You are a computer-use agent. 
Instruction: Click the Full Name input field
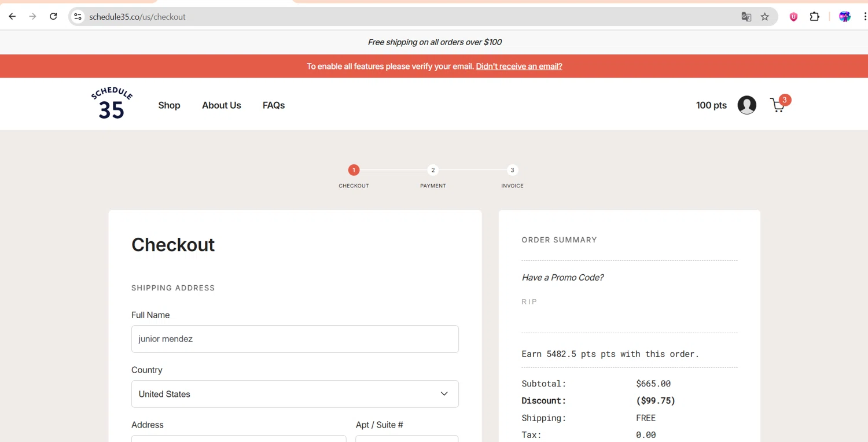tap(295, 339)
